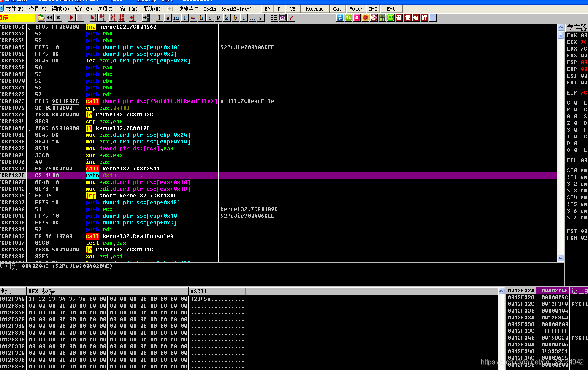
Task: Open Run trace via '...' button
Action: pyautogui.click(x=252, y=17)
